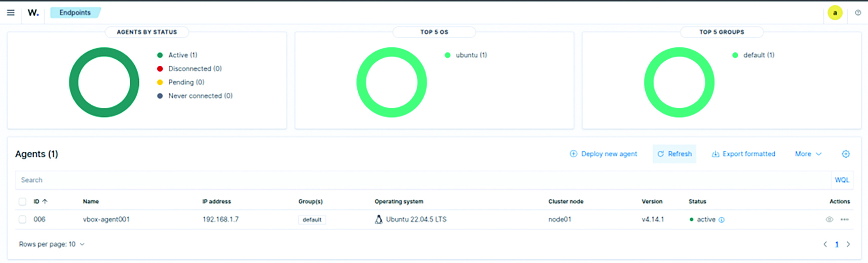Click the Active green legend swatch
Image resolution: width=868 pixels, height=263 pixels.
[x=160, y=55]
